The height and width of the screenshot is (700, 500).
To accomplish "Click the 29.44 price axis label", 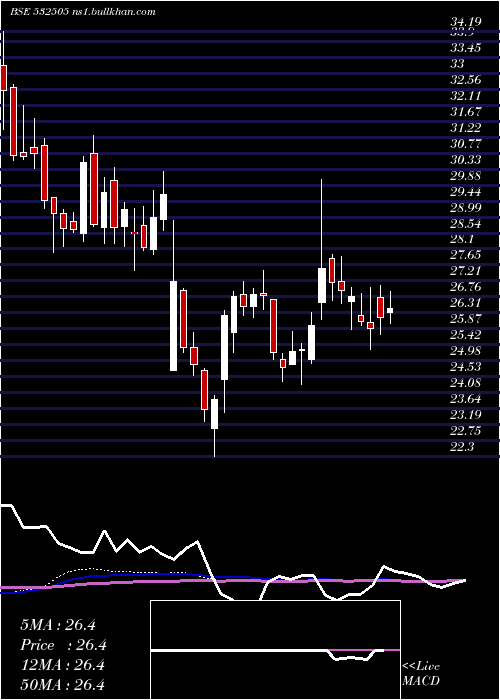I will click(x=466, y=192).
